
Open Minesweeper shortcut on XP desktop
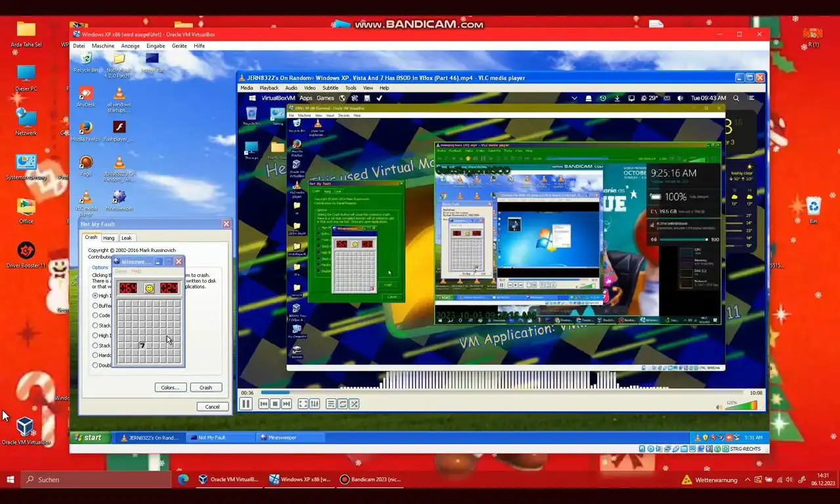pos(119,200)
